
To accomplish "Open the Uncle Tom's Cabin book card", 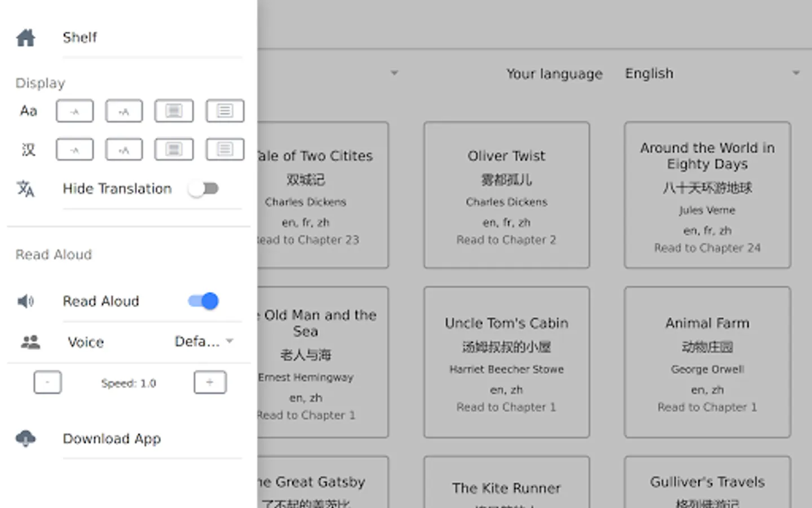I will coord(506,362).
